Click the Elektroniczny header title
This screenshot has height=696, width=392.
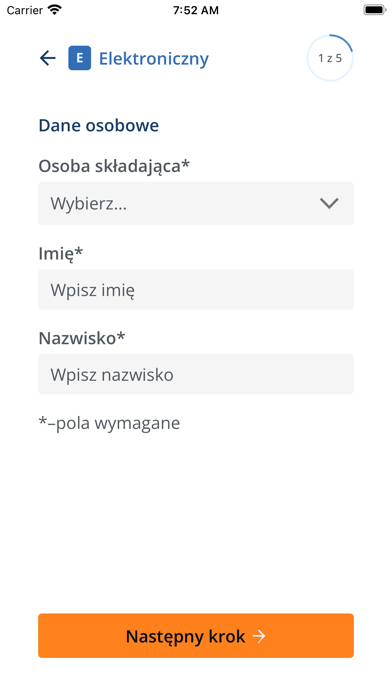point(154,59)
